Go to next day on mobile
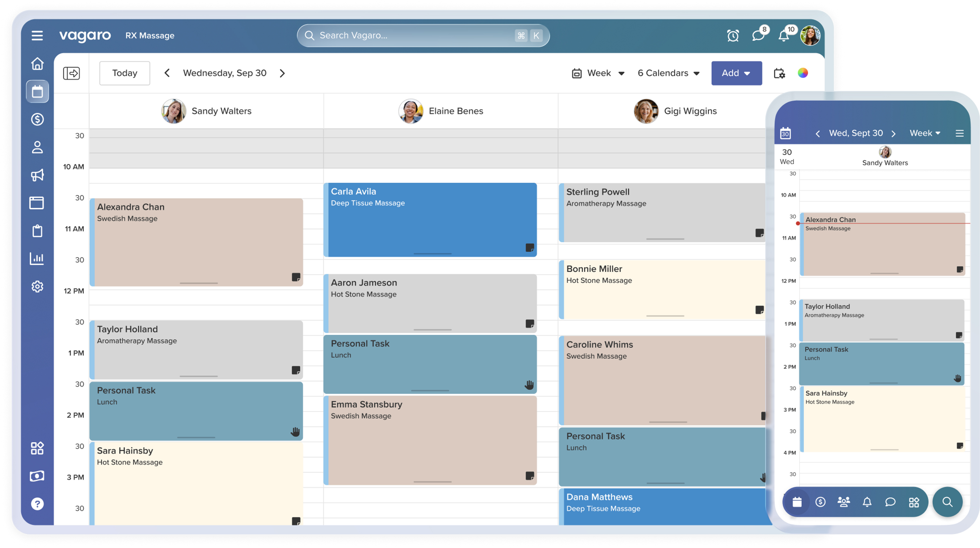Viewport: 980px width, 548px height. pyautogui.click(x=894, y=133)
